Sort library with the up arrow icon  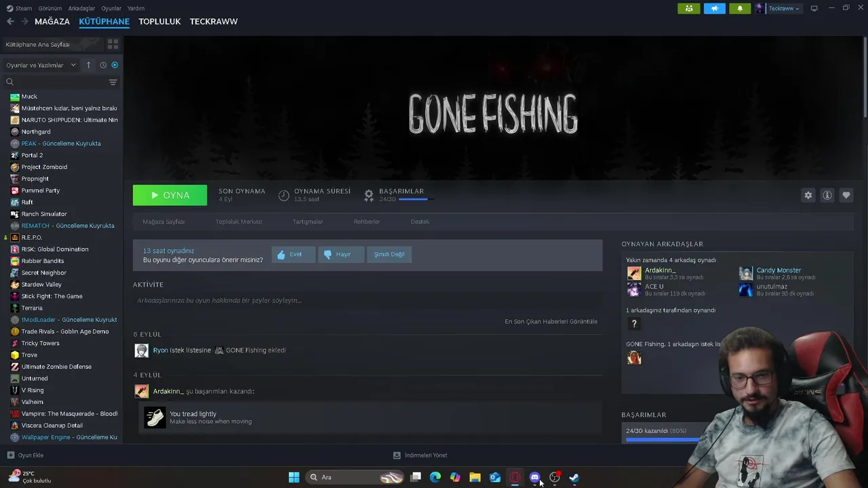pyautogui.click(x=88, y=65)
